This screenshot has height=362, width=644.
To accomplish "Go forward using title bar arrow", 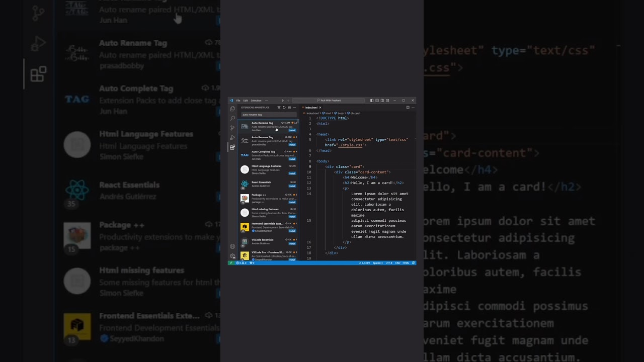I will (x=288, y=101).
